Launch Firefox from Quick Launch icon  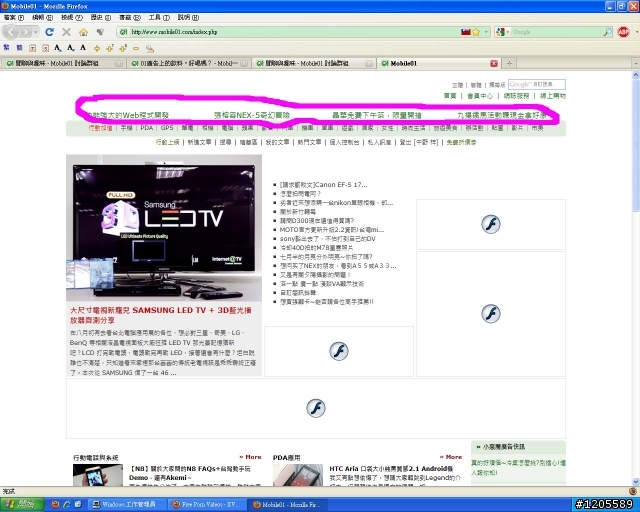(56, 504)
